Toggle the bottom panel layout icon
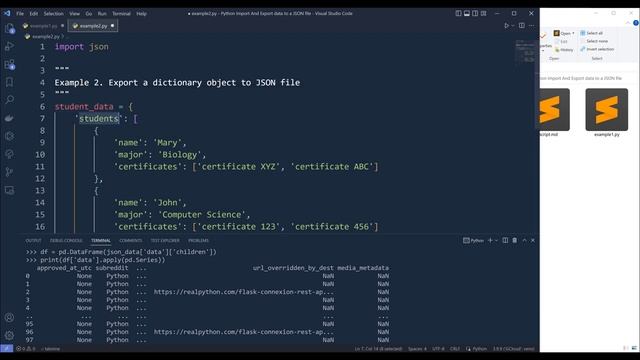Image resolution: width=640 pixels, height=360 pixels. (x=467, y=13)
